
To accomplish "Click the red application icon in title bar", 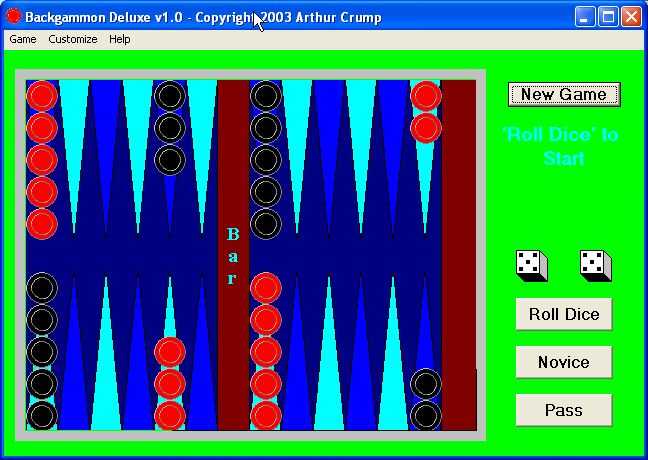I will 14,17.
